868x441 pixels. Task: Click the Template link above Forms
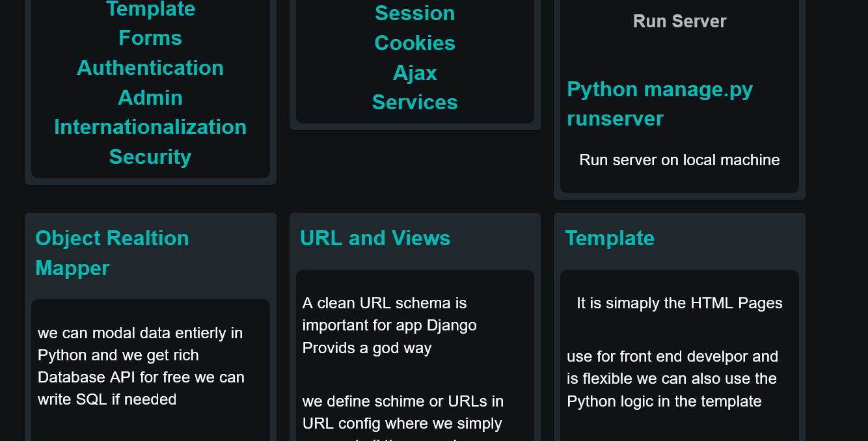150,9
